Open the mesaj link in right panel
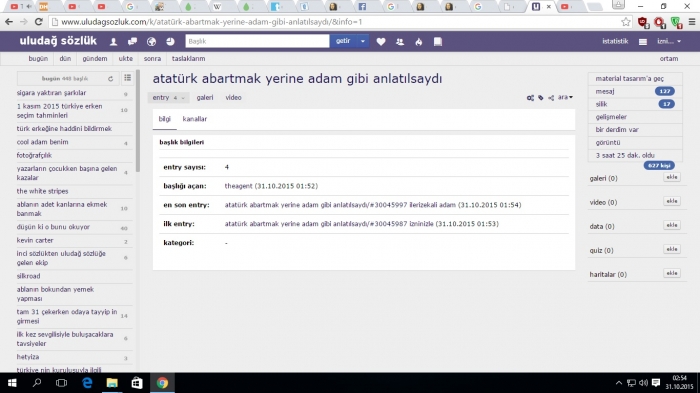The height and width of the screenshot is (393, 700). click(605, 91)
